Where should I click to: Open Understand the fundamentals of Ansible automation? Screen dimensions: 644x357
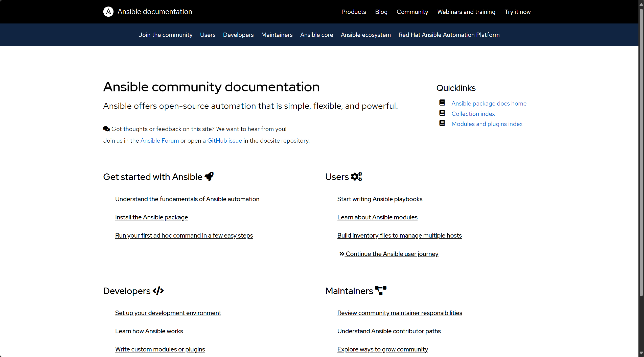tap(187, 199)
